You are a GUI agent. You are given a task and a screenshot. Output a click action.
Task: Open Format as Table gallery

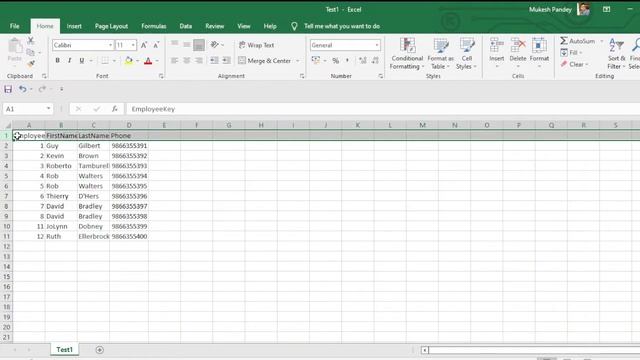pyautogui.click(x=440, y=53)
